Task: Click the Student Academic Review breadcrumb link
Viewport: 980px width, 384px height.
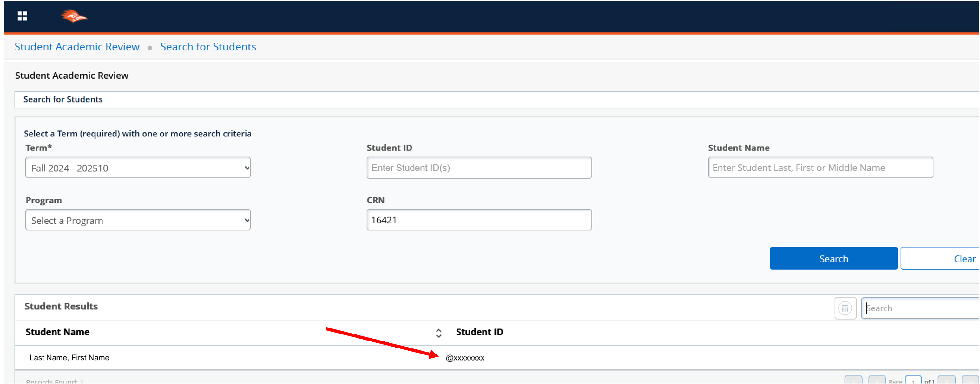Action: click(x=77, y=47)
